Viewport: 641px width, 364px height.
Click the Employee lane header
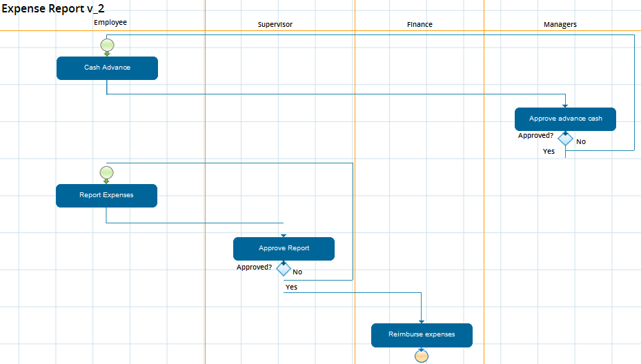110,23
